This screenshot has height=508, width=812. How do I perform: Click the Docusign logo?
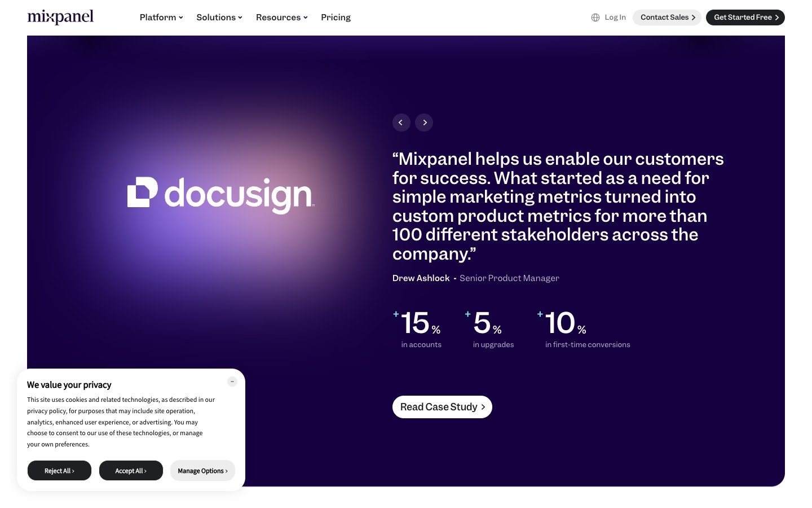pyautogui.click(x=220, y=195)
